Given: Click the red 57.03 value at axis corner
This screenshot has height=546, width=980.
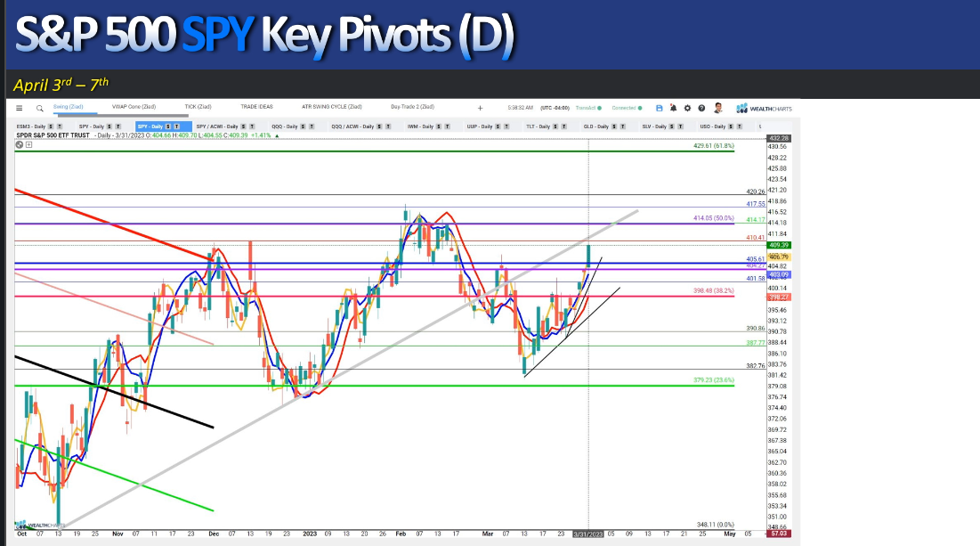Looking at the screenshot, I should (x=779, y=534).
